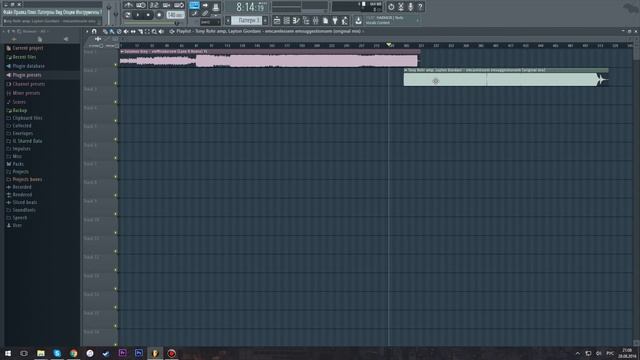Open the Windows Start button
640x360 pixels.
pyautogui.click(x=8, y=353)
